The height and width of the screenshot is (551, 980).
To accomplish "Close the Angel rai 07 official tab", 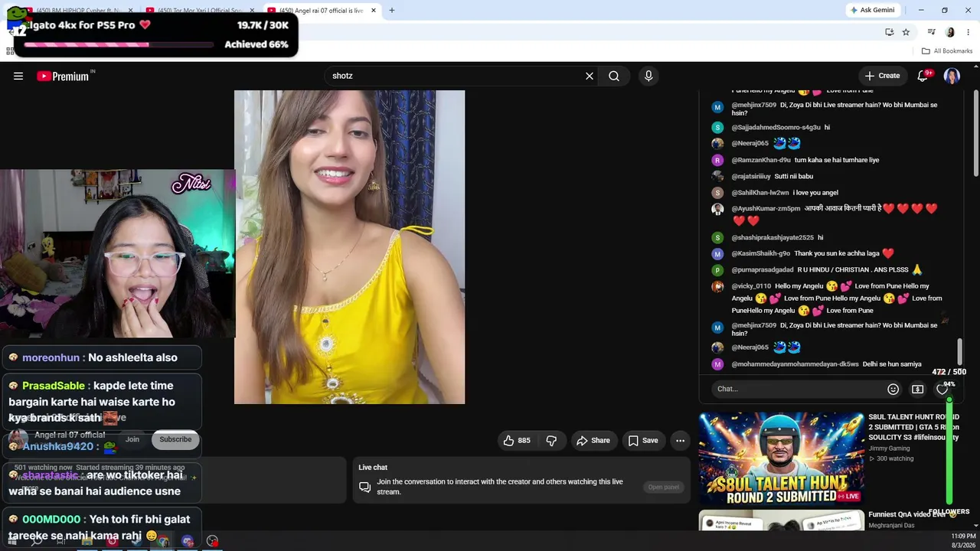I will [374, 11].
